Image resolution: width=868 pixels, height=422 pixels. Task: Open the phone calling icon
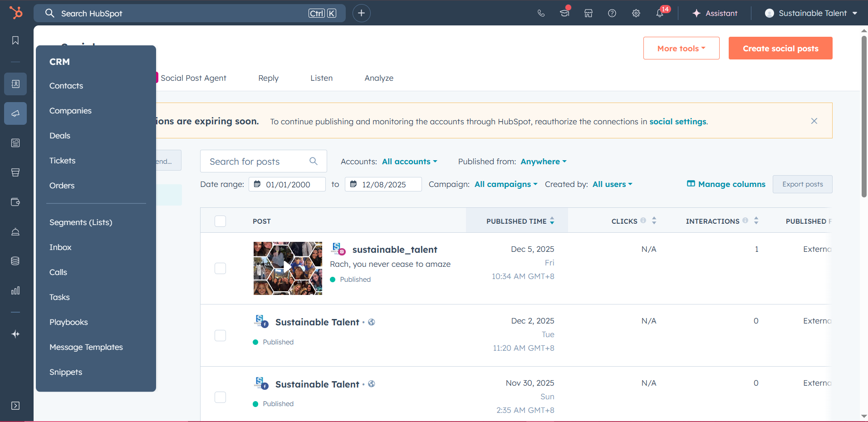click(x=541, y=13)
